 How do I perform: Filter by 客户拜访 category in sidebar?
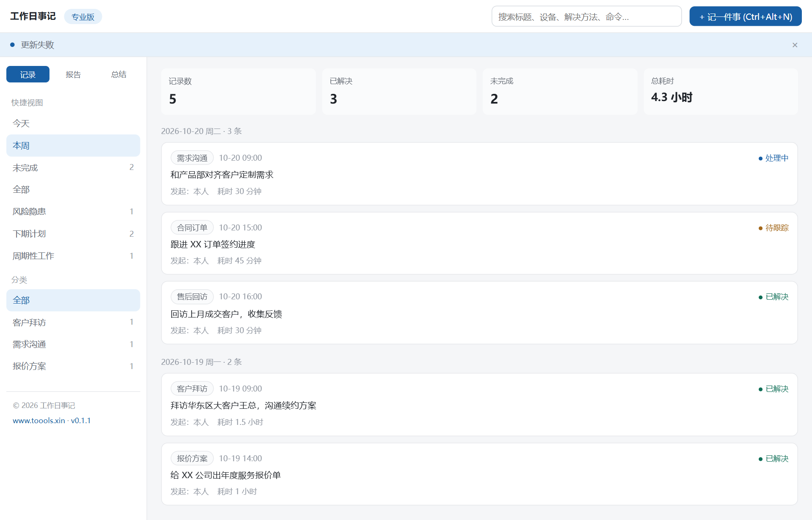(x=73, y=322)
